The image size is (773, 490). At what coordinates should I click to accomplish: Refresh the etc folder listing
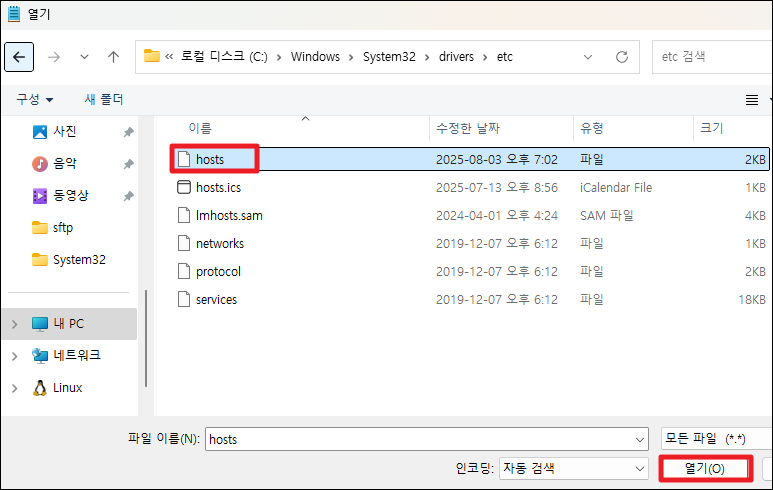[622, 57]
